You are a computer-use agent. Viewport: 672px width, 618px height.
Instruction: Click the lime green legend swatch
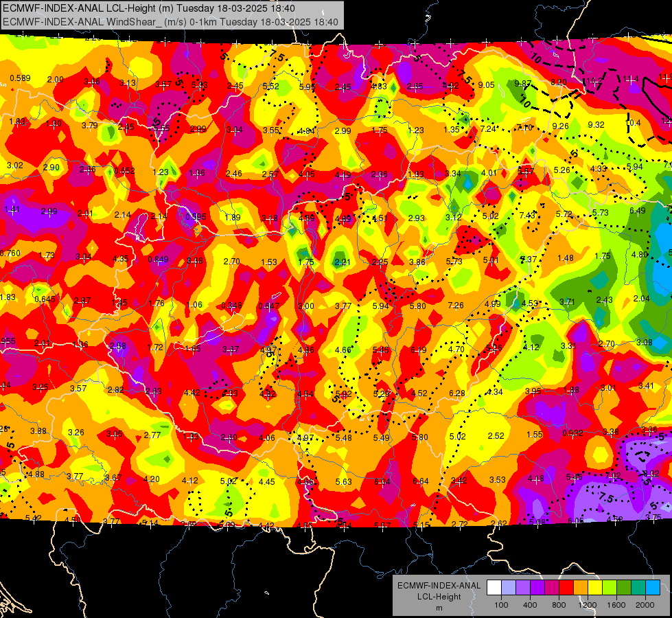(610, 588)
